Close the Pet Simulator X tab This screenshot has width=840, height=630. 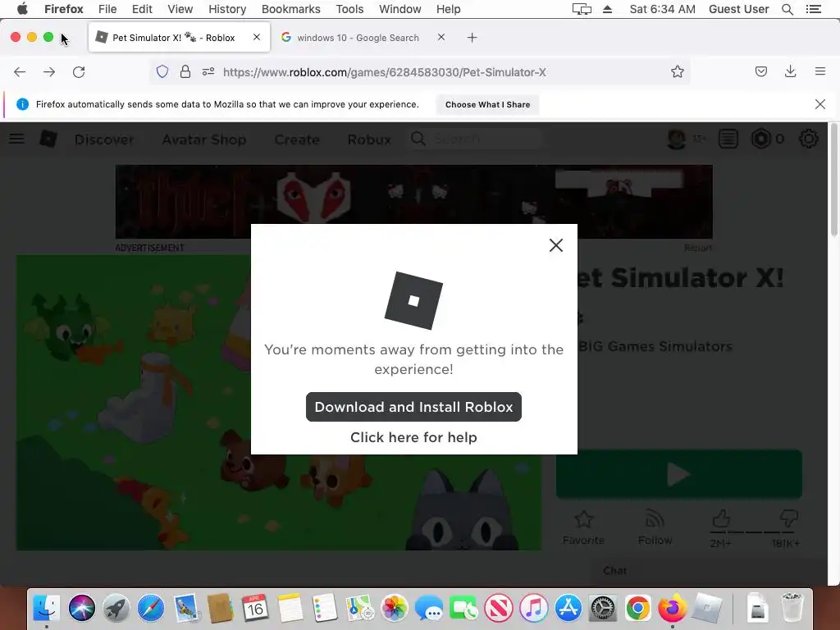point(257,38)
